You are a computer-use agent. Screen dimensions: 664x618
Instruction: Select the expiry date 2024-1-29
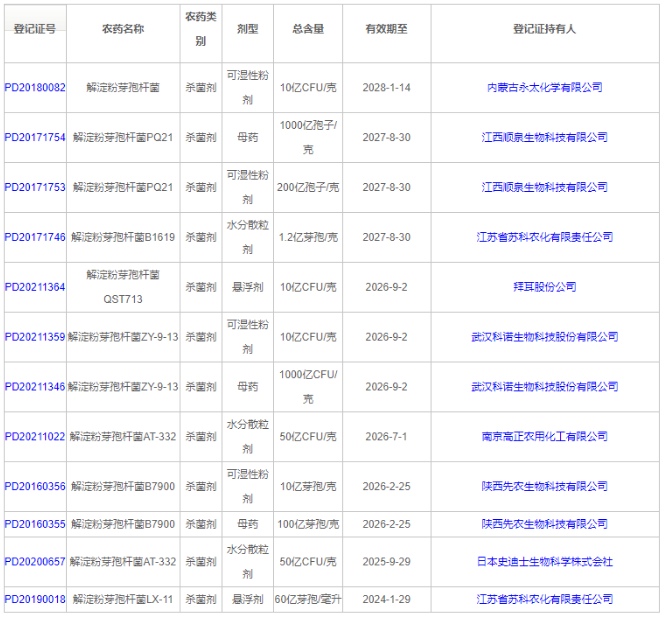point(387,600)
